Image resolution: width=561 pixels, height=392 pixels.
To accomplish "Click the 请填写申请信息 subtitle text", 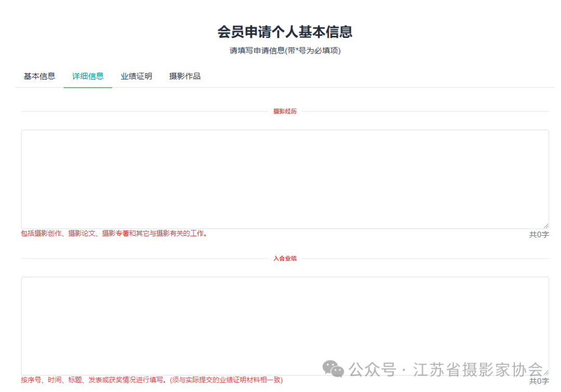I will point(285,51).
